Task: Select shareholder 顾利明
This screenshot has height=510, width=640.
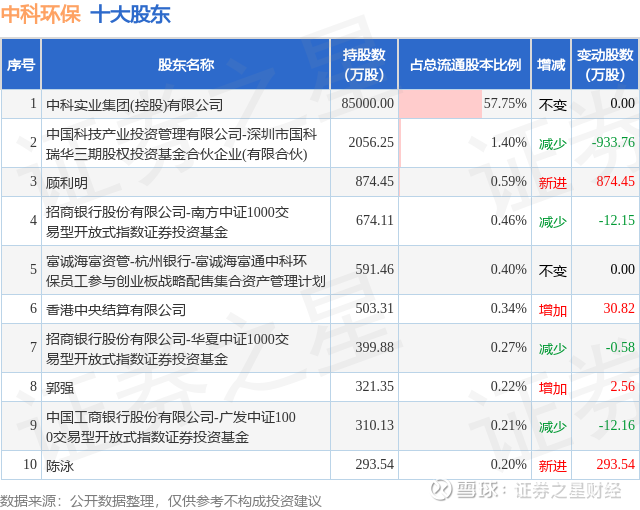Action: click(x=67, y=183)
